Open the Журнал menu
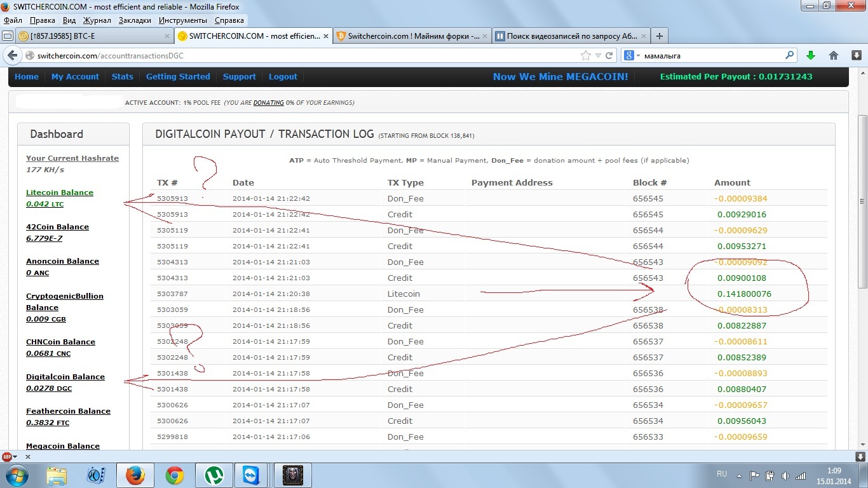 click(97, 20)
